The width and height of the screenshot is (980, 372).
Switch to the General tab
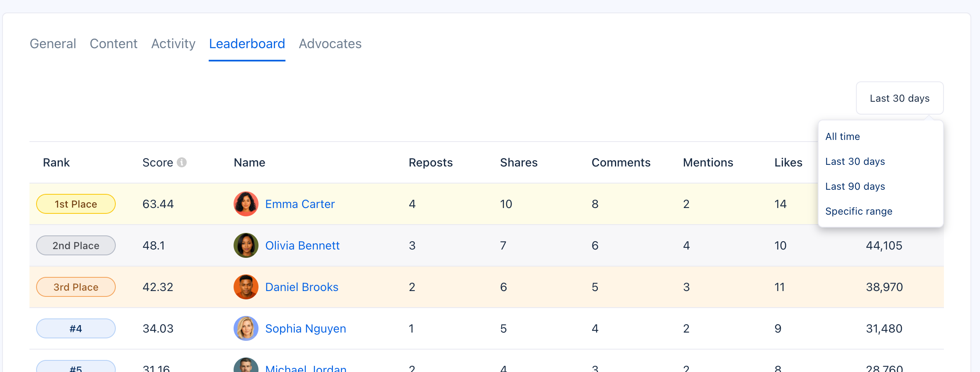tap(53, 44)
